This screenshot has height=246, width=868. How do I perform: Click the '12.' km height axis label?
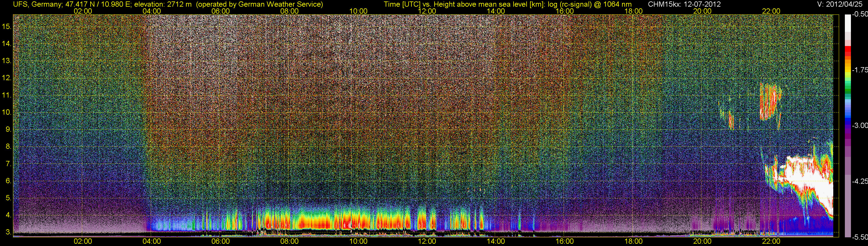click(6, 78)
